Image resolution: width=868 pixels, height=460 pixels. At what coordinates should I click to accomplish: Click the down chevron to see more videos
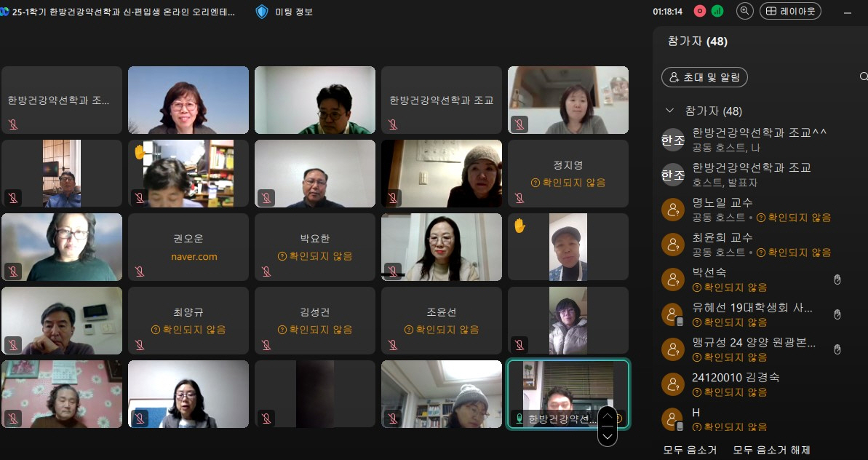607,437
